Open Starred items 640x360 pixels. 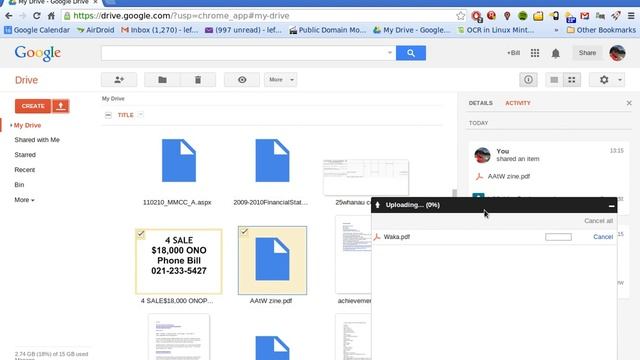pos(25,155)
